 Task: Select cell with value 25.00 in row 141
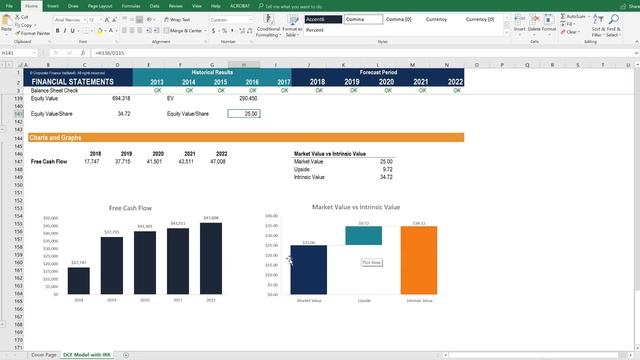coord(244,114)
